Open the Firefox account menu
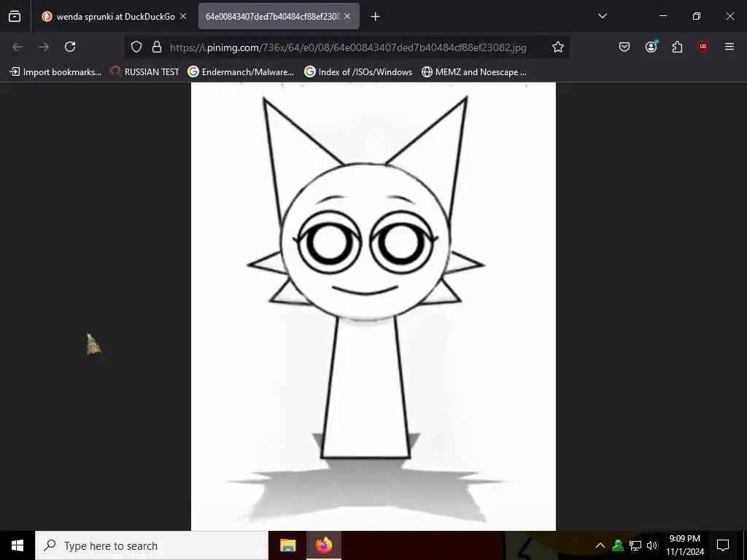 [651, 47]
